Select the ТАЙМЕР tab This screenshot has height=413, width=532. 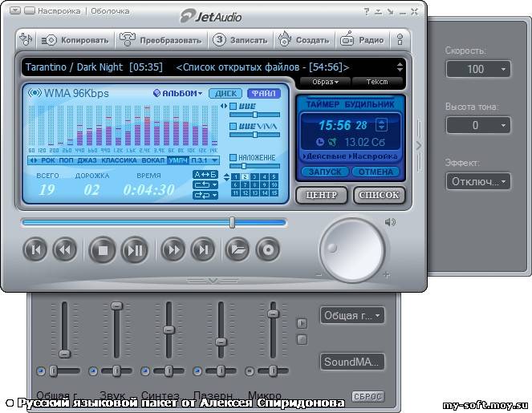pyautogui.click(x=323, y=104)
